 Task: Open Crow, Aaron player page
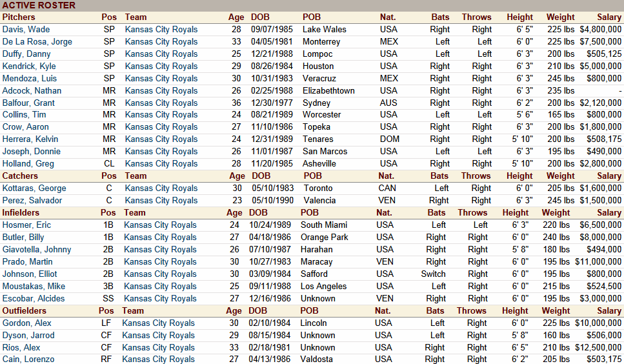[25, 127]
